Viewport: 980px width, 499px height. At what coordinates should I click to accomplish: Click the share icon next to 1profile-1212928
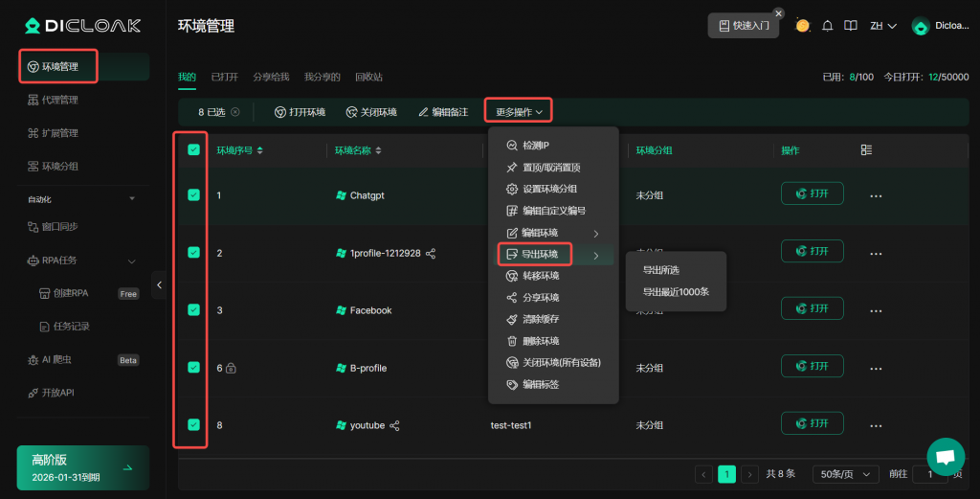point(431,253)
